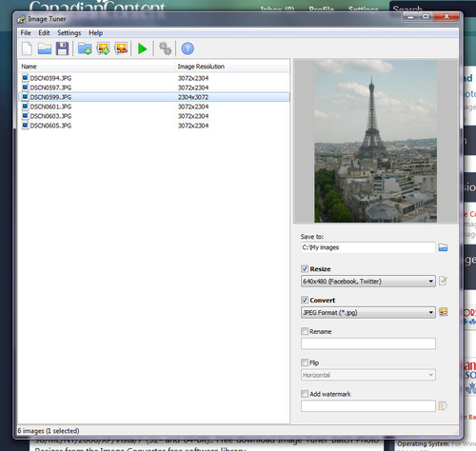Viewport: 476px width, 451px height.
Task: Click the watermark text field
Action: click(368, 406)
